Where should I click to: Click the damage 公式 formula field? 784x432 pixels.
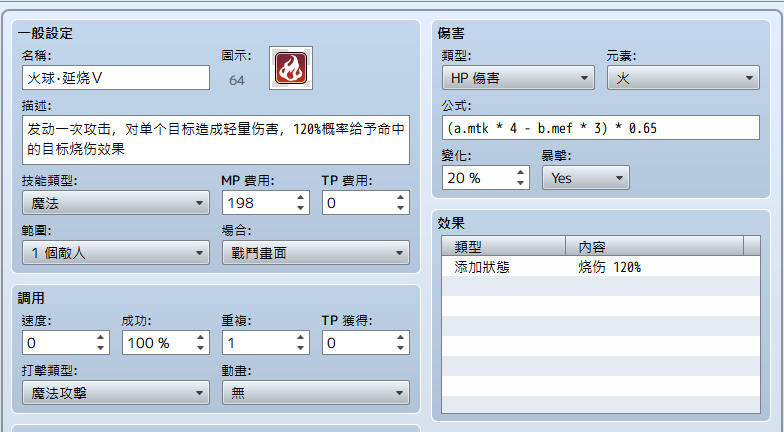601,128
